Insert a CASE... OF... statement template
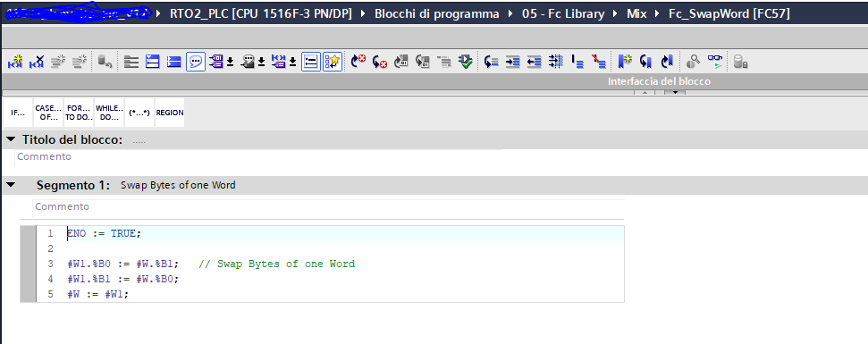Viewport: 868px width, 344px height. 48,113
